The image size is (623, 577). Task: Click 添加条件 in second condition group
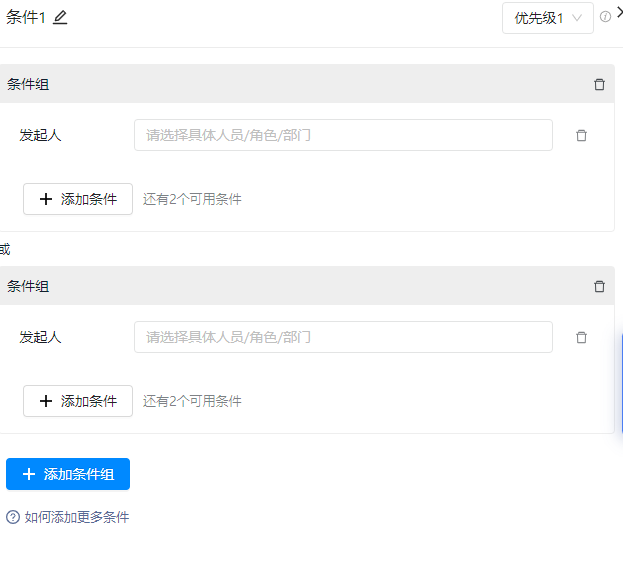(x=78, y=401)
